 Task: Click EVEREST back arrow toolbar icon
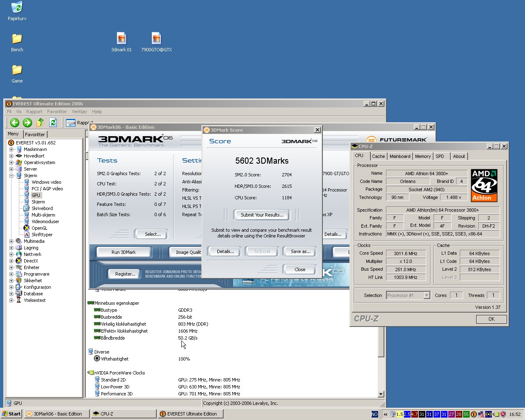(15, 122)
